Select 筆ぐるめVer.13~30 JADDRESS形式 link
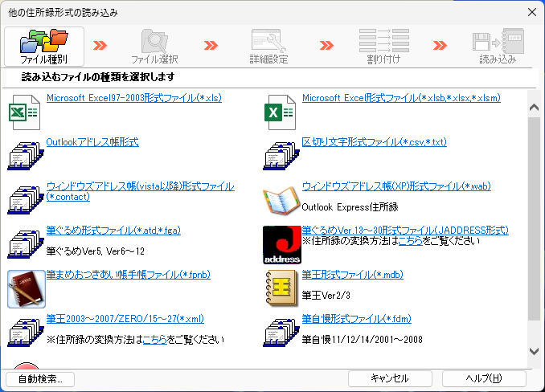Screen dimensions: 545x392 tap(405, 231)
